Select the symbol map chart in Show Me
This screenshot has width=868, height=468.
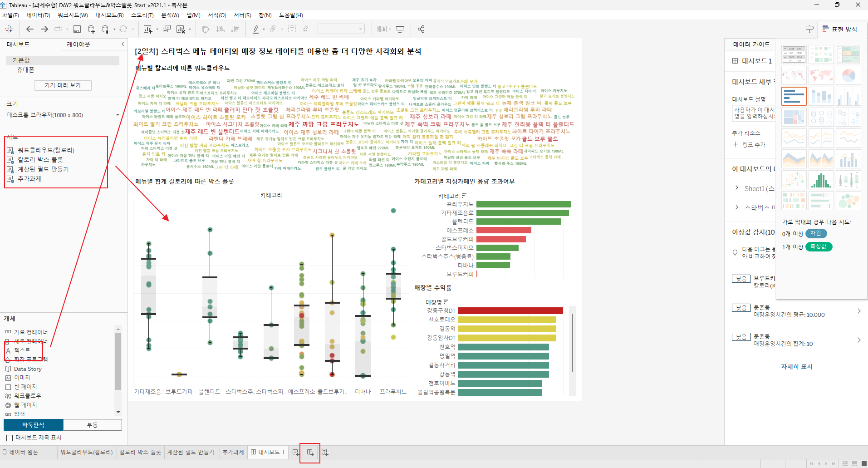click(794, 75)
